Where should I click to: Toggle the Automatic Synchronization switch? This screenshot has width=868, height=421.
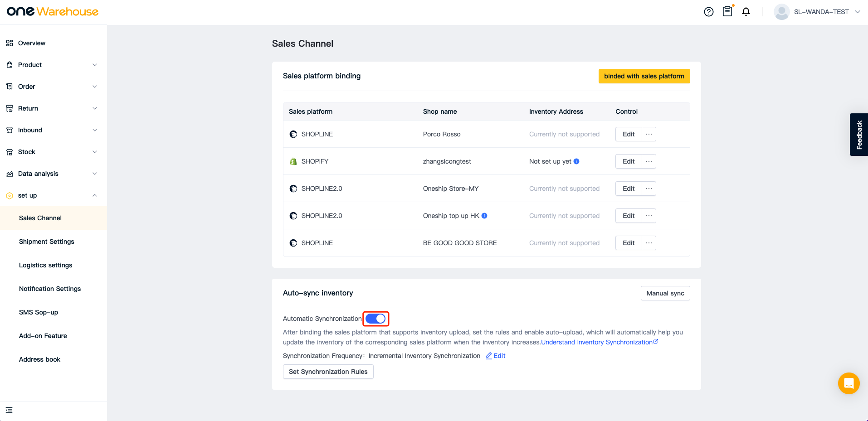(376, 319)
